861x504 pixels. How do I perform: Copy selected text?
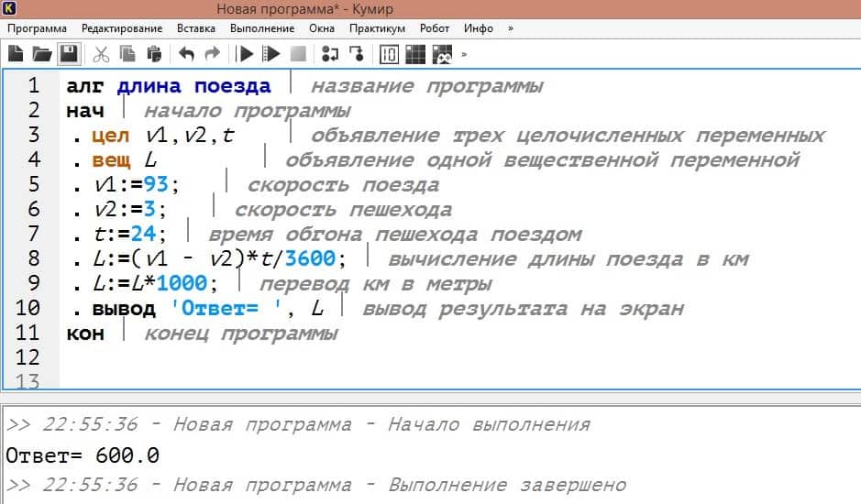click(127, 54)
